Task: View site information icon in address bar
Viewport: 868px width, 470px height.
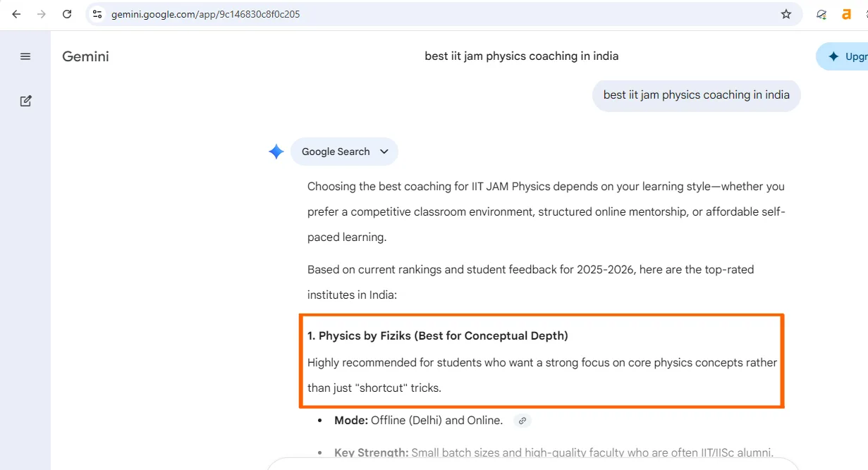Action: pos(98,14)
